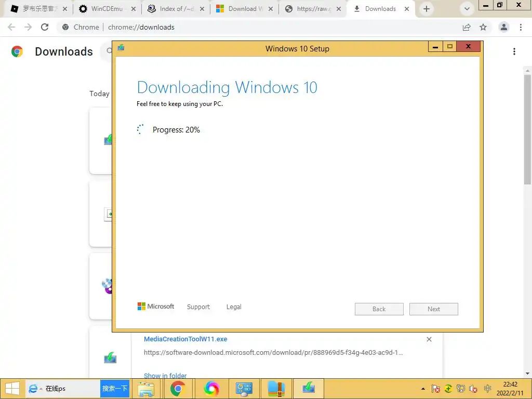Open the tab search dropdown arrow

(x=467, y=9)
